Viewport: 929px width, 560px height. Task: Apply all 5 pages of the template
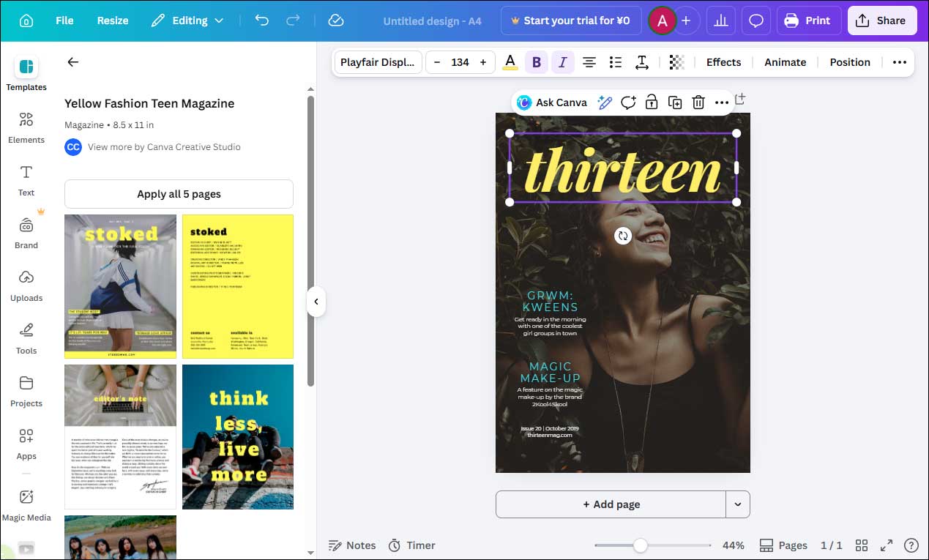point(178,194)
